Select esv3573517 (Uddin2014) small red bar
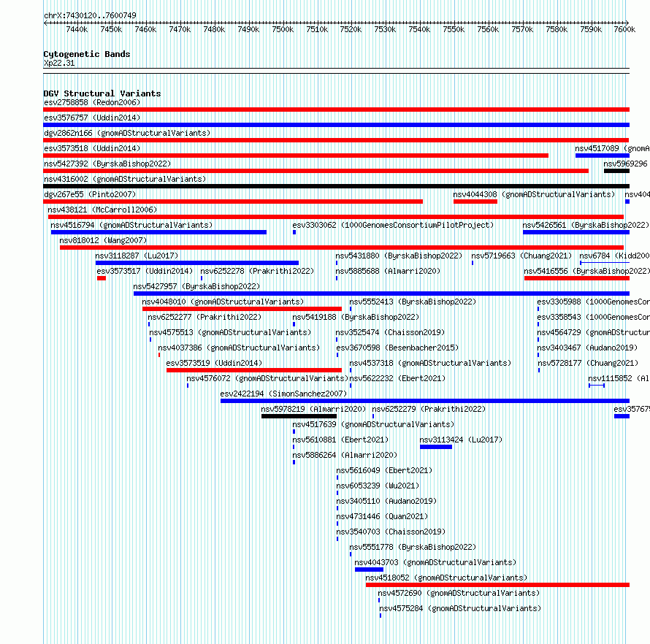Viewport: 650px width, 644px height. point(102,278)
